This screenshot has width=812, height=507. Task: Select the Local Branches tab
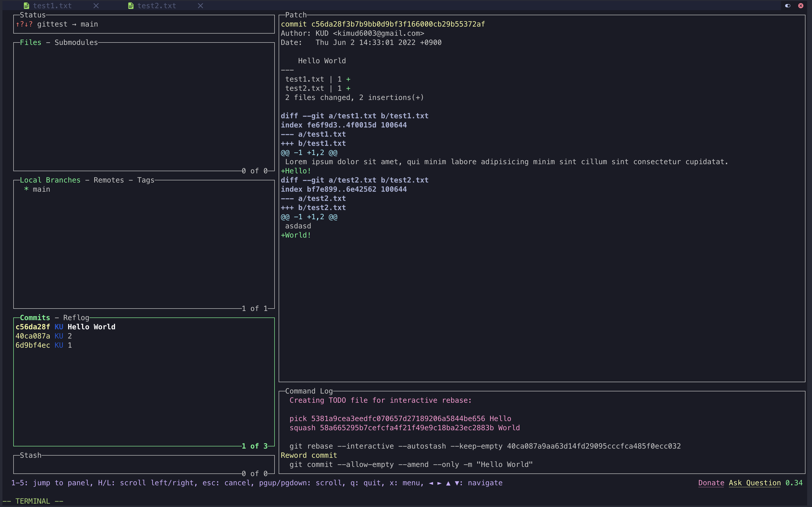[x=50, y=180]
